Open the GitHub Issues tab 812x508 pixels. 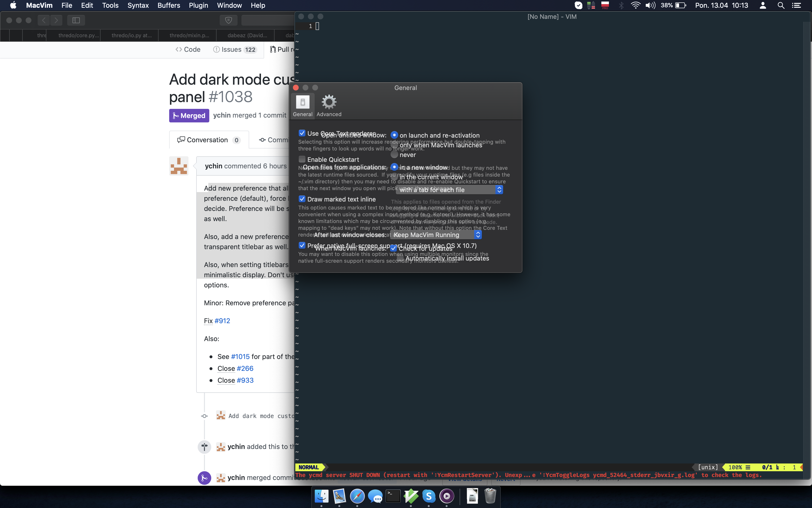[235, 49]
